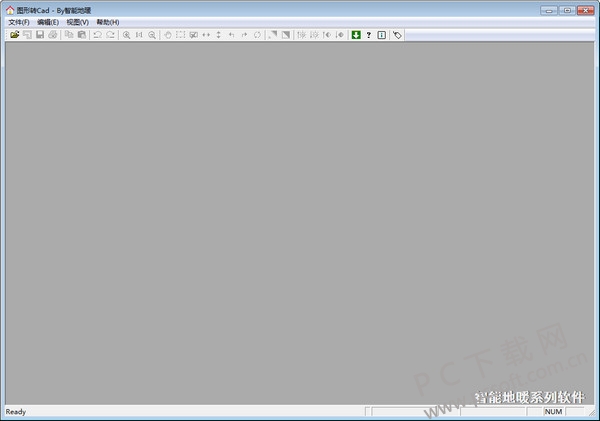The image size is (600, 421).
Task: Click the info "i" toolbar icon
Action: 382,35
